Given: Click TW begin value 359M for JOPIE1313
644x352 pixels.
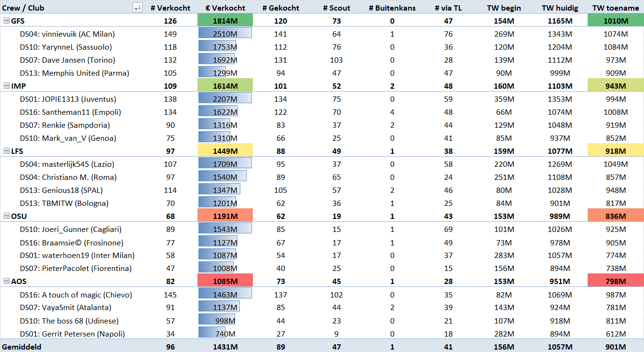Looking at the screenshot, I should (504, 99).
